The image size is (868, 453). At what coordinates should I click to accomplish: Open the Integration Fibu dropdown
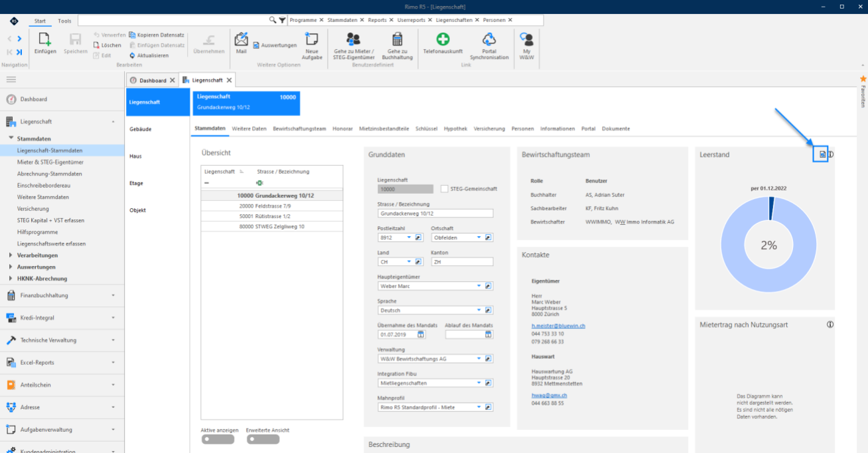(478, 383)
